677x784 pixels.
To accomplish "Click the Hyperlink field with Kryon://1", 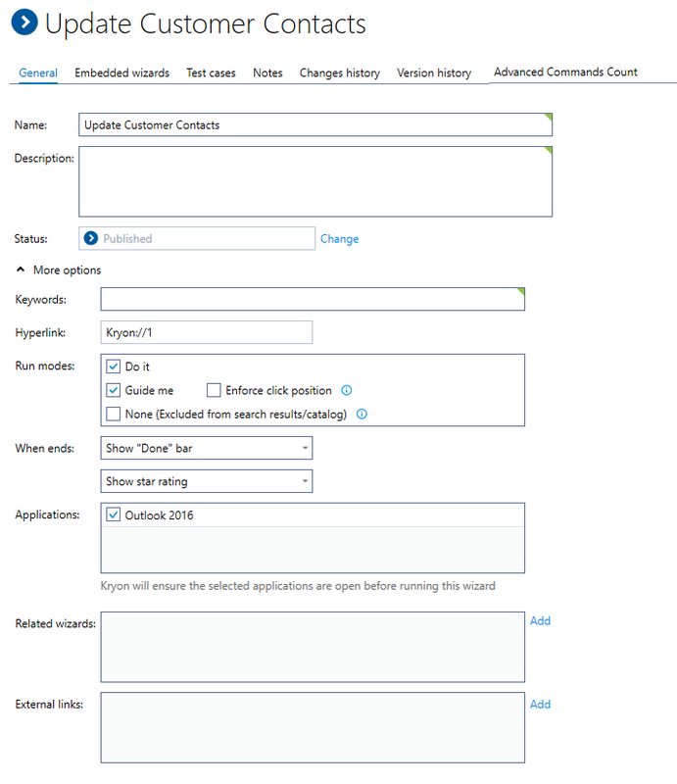I will coord(207,332).
